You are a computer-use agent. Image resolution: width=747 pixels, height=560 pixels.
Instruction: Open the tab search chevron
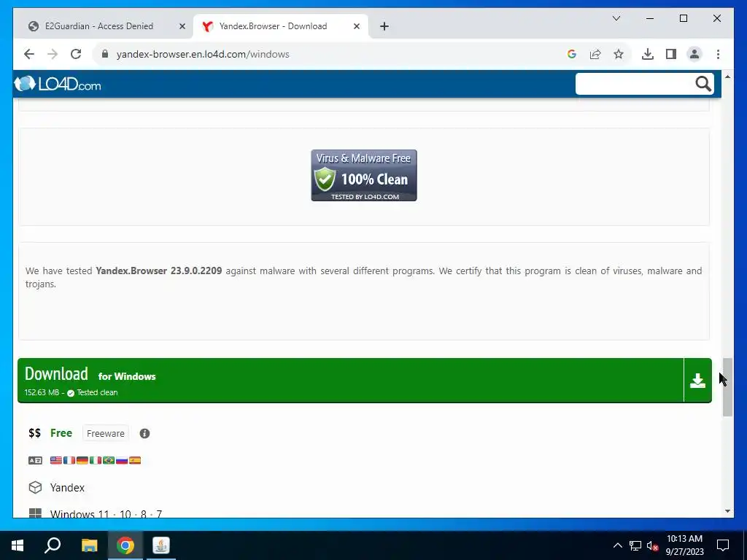[616, 18]
